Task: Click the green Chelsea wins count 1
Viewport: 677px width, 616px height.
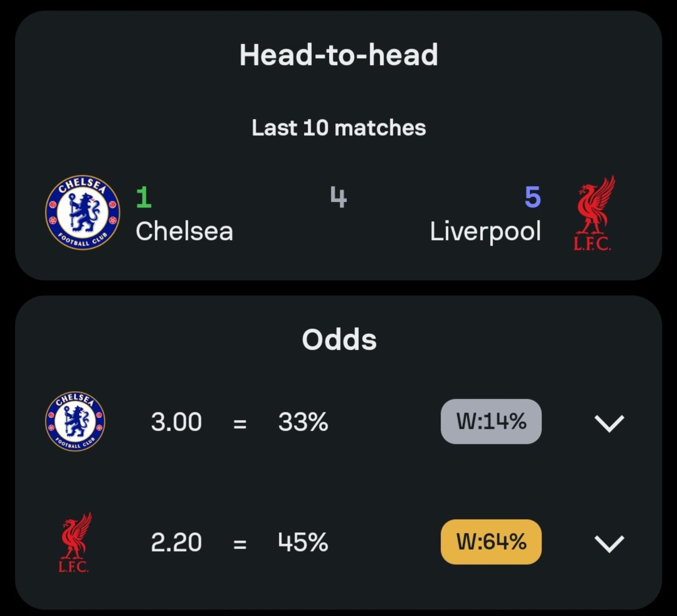Action: coord(144,197)
